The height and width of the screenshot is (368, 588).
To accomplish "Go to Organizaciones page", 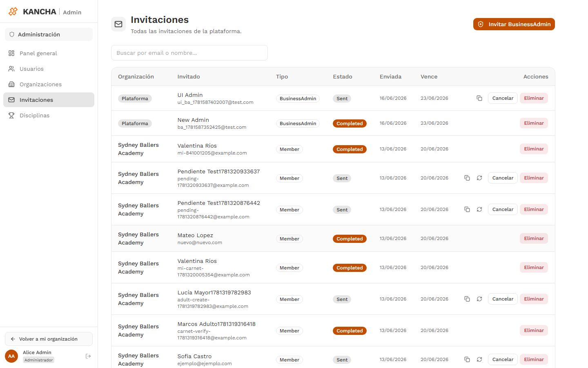I will [49, 84].
